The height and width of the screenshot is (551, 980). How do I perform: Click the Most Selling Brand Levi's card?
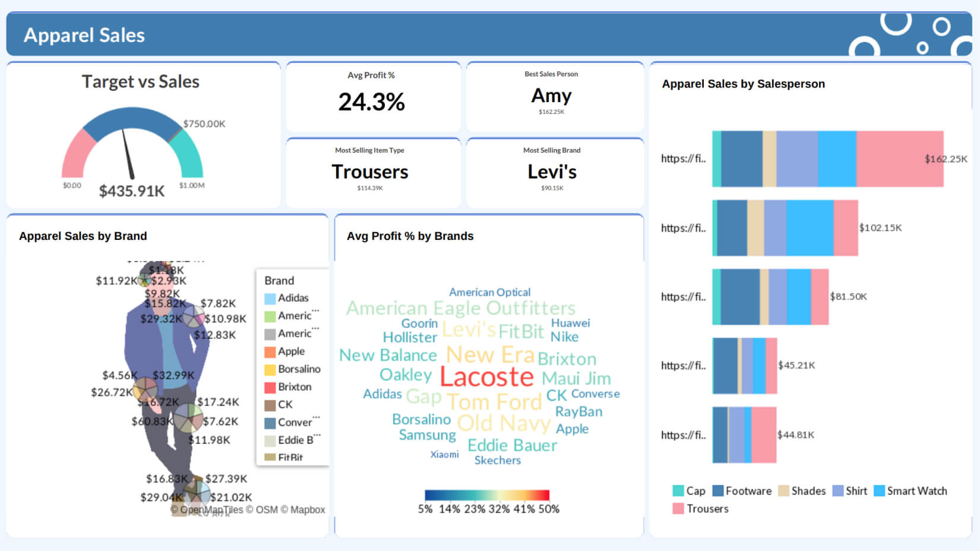pyautogui.click(x=555, y=172)
